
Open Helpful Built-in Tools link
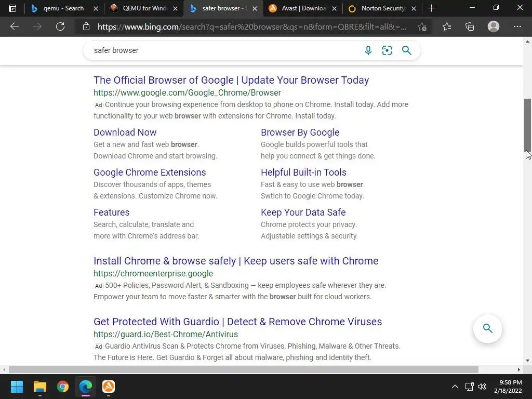pyautogui.click(x=303, y=172)
